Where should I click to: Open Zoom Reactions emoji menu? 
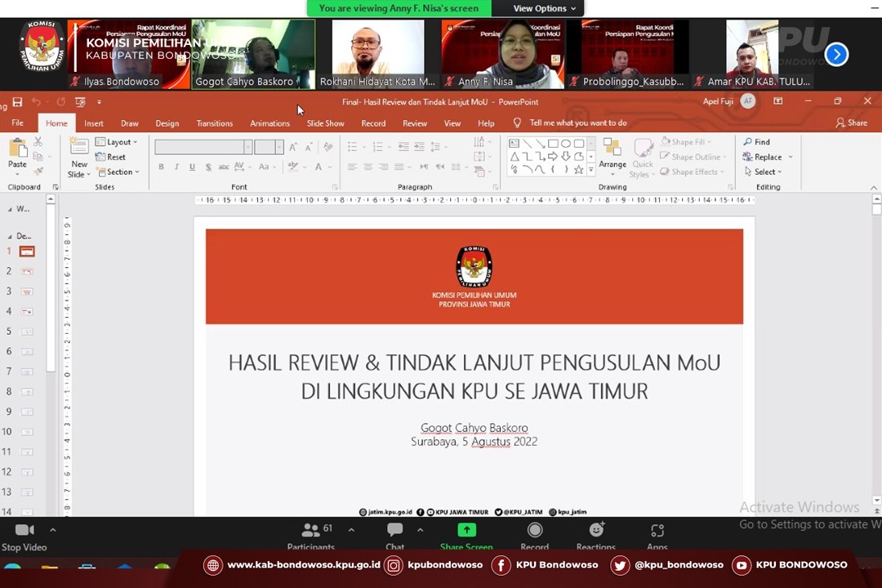596,531
